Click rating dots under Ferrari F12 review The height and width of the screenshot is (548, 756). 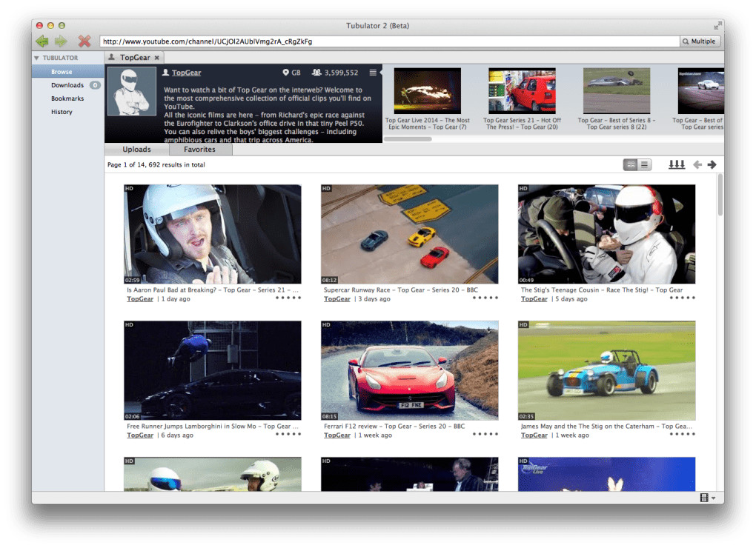485,435
